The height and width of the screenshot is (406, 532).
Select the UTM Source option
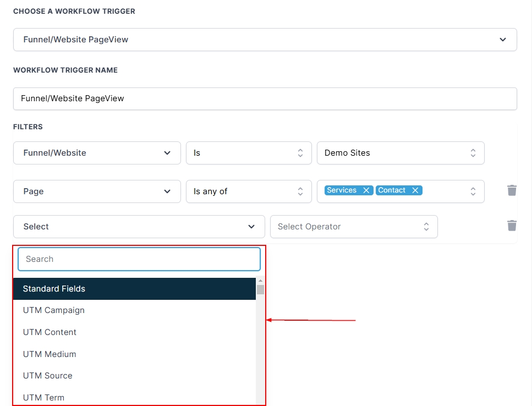pyautogui.click(x=48, y=376)
